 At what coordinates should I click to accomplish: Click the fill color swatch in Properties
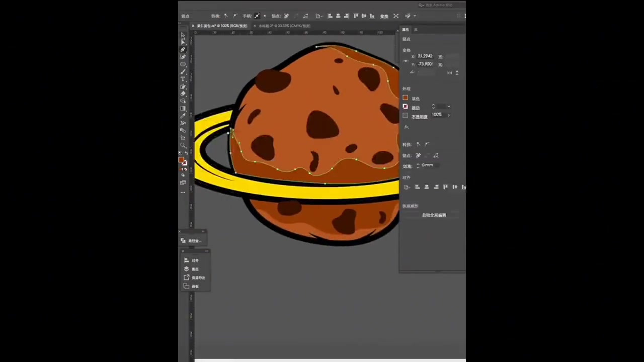(406, 98)
